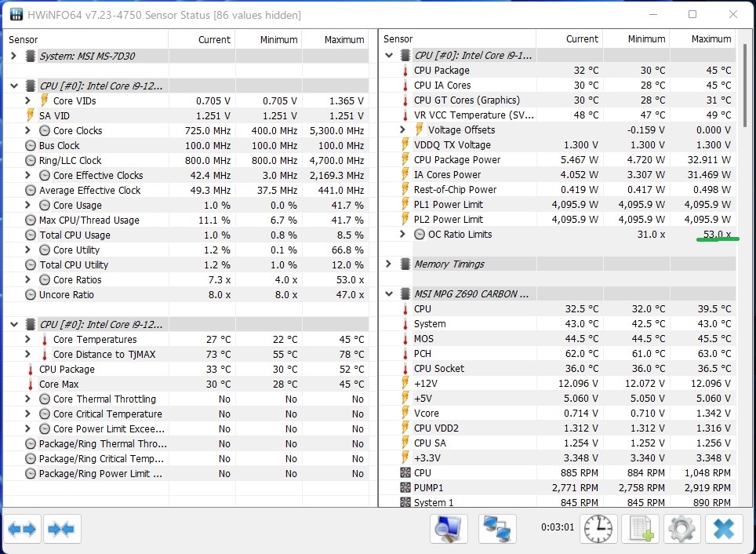
Task: Click the HWiNFO64 title bar app icon
Action: point(16,14)
